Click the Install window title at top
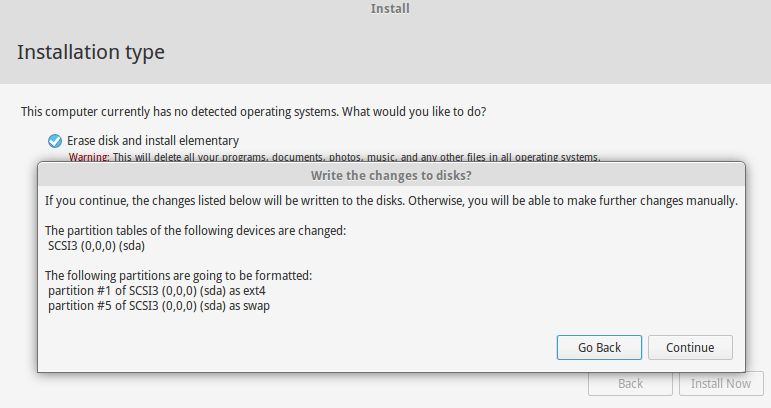Image resolution: width=771 pixels, height=408 pixels. (x=390, y=9)
